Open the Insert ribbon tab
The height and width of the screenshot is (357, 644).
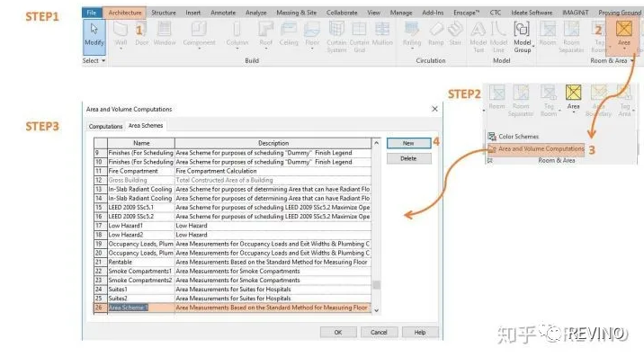tap(192, 13)
